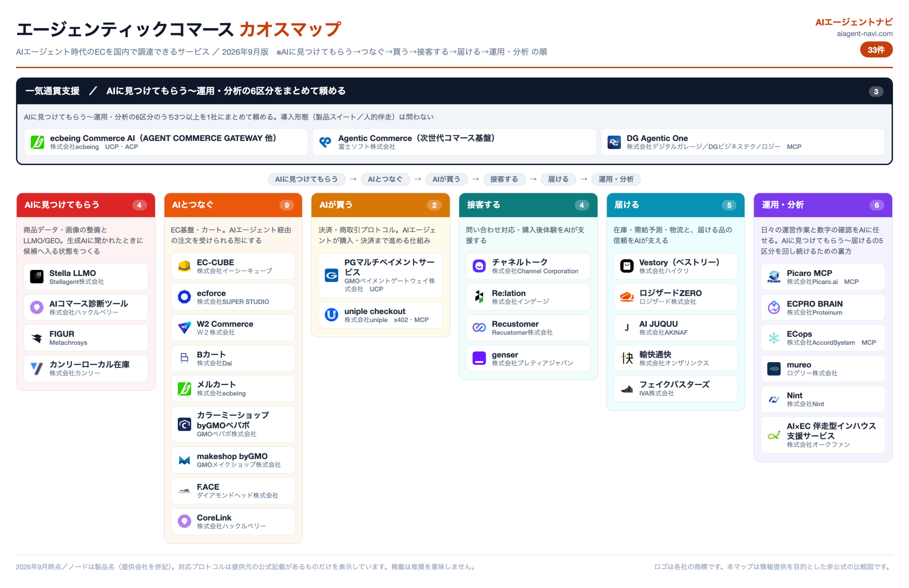Click the Picaro MCP logo icon
This screenshot has width=909, height=588.
point(774,277)
